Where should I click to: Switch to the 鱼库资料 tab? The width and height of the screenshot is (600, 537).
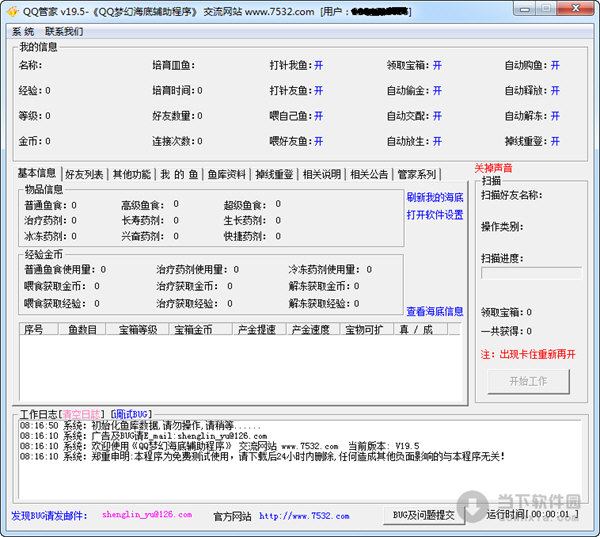(x=227, y=175)
